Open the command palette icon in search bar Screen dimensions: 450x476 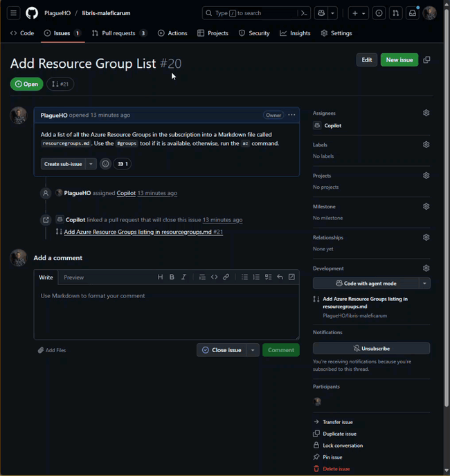click(304, 13)
